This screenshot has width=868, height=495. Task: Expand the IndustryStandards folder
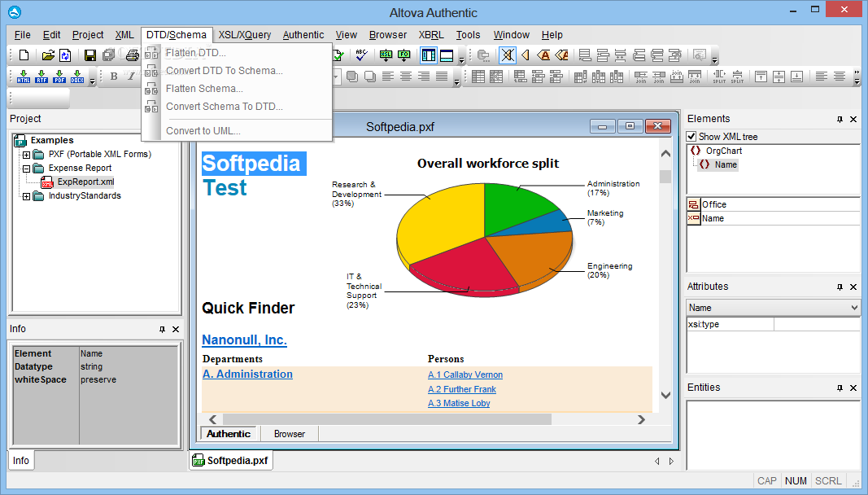coord(26,196)
